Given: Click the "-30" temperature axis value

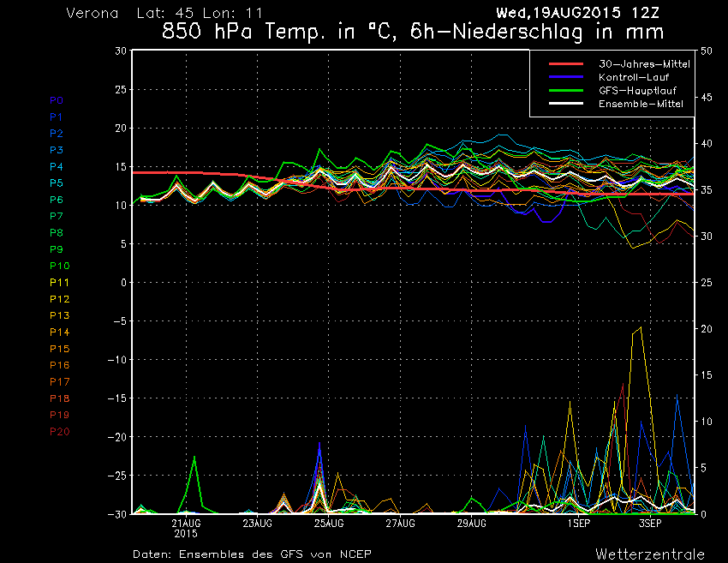Looking at the screenshot, I should [x=117, y=514].
